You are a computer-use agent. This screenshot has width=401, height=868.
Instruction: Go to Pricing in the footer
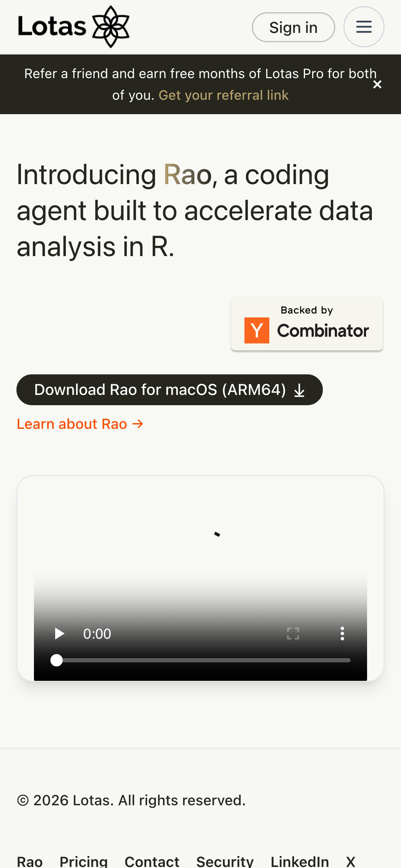coord(84,862)
